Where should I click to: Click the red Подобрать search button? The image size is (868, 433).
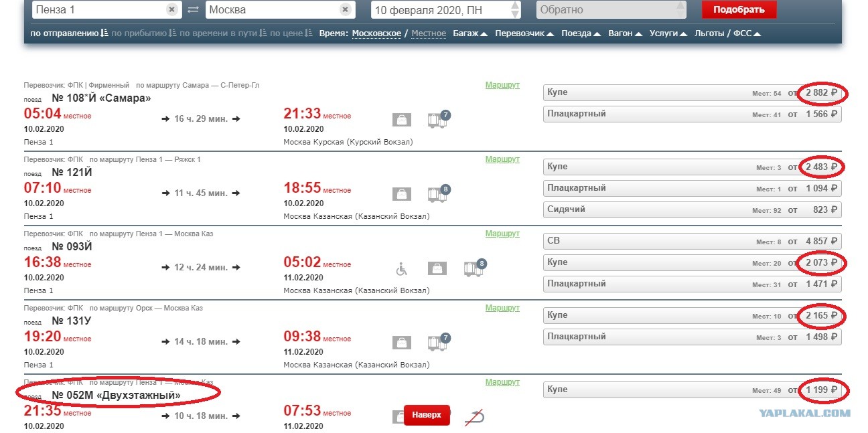pyautogui.click(x=739, y=9)
